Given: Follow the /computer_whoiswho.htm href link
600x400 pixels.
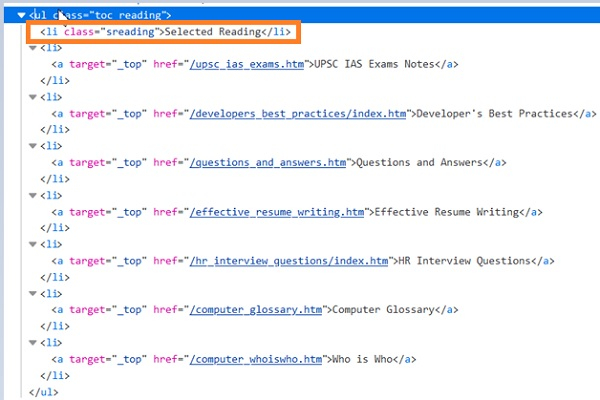Looking at the screenshot, I should pyautogui.click(x=256, y=359).
